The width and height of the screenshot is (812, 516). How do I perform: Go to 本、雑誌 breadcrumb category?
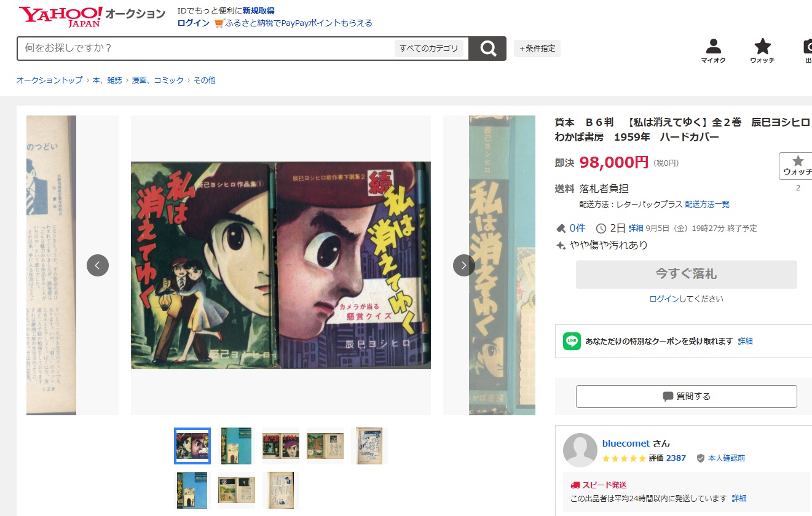tap(108, 80)
